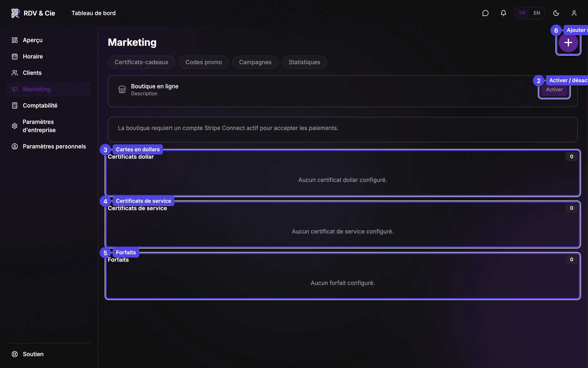
Task: Open Clients in sidebar
Action: tap(49, 73)
